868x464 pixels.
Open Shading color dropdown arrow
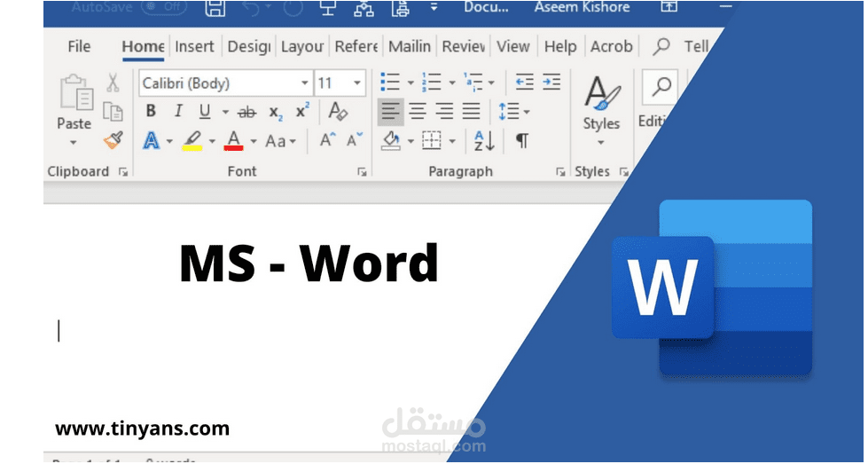(x=411, y=142)
